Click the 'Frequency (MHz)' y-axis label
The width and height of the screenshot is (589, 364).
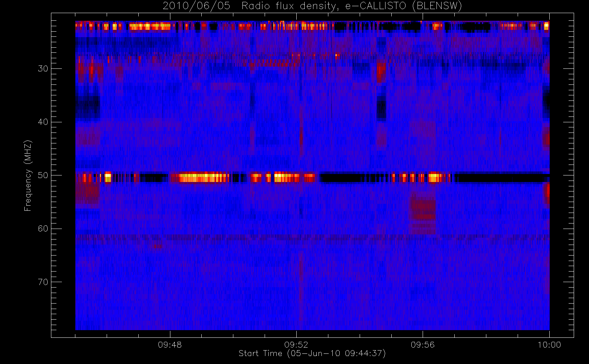[x=28, y=175]
